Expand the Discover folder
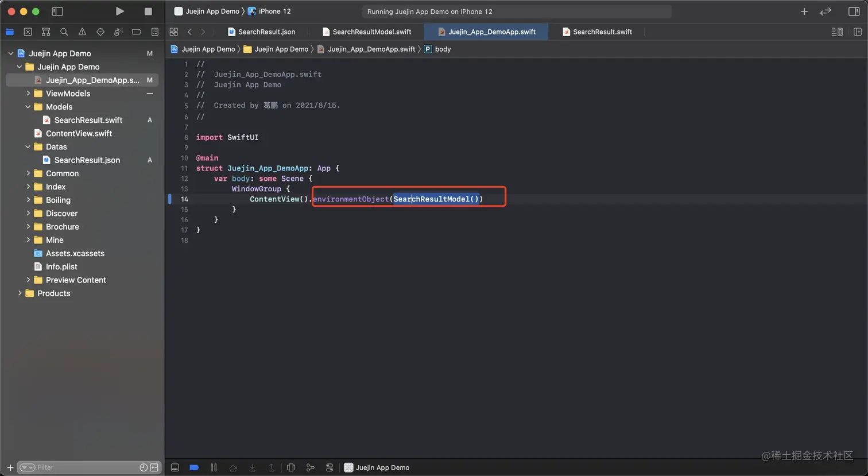Image resolution: width=868 pixels, height=476 pixels. [28, 213]
